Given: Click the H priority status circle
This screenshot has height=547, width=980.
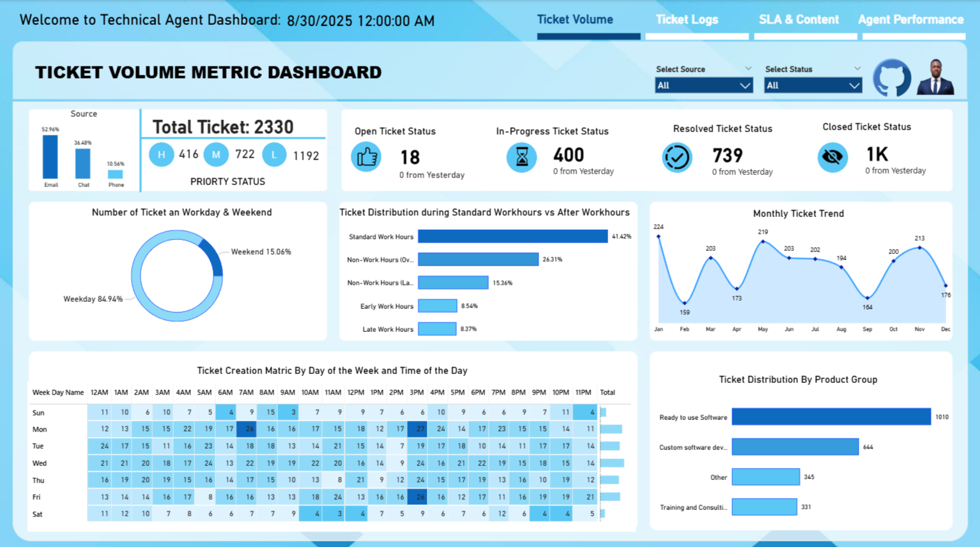Looking at the screenshot, I should pos(161,154).
